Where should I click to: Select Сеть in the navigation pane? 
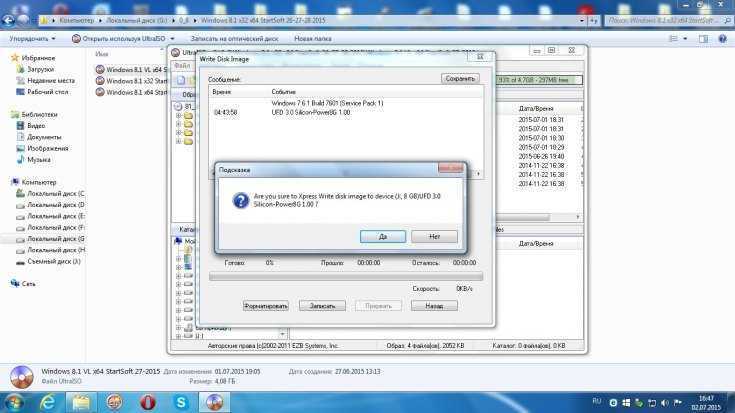[23, 284]
